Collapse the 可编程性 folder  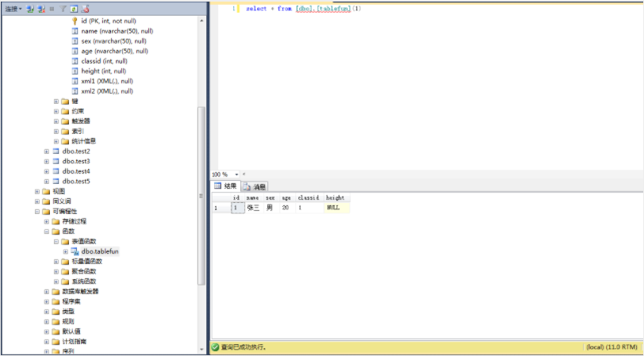tap(37, 212)
